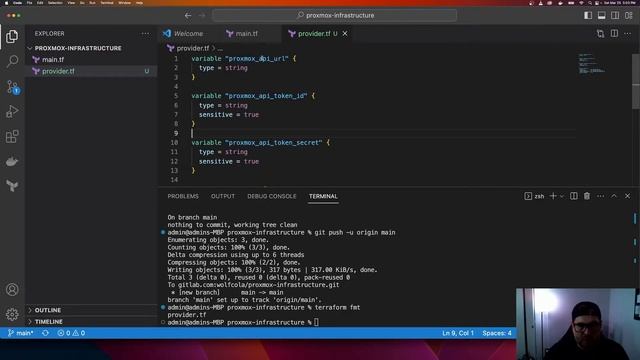Open Source Control view with pending change badge

point(13,87)
